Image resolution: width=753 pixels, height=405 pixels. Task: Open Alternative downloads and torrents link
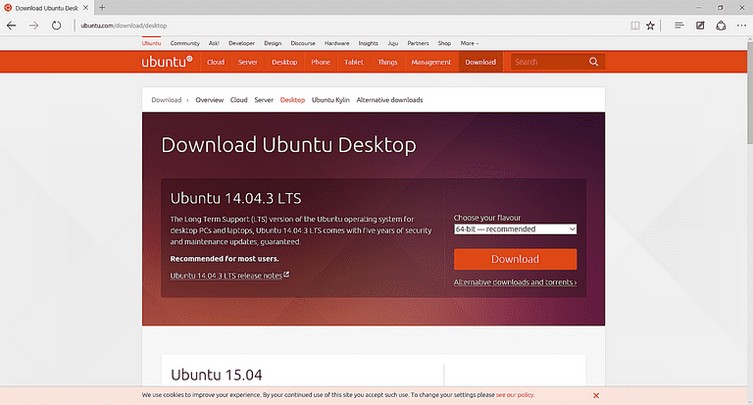click(515, 282)
